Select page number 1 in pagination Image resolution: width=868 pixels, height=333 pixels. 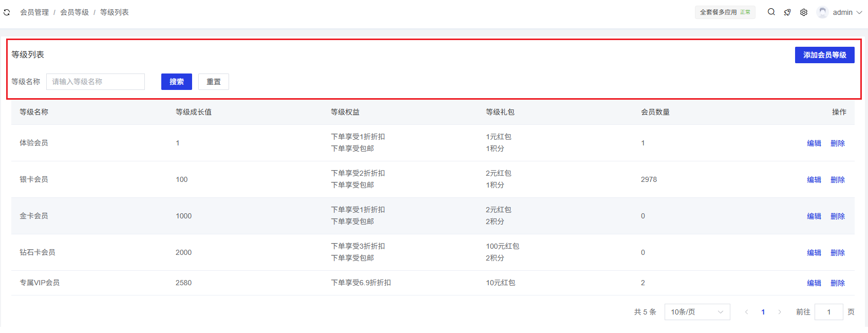pyautogui.click(x=763, y=312)
